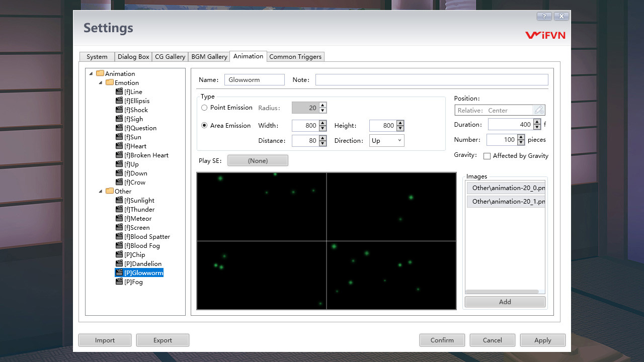The image size is (644, 362).
Task: Click the clapperboard icon beside [P]Fog
Action: point(120,282)
